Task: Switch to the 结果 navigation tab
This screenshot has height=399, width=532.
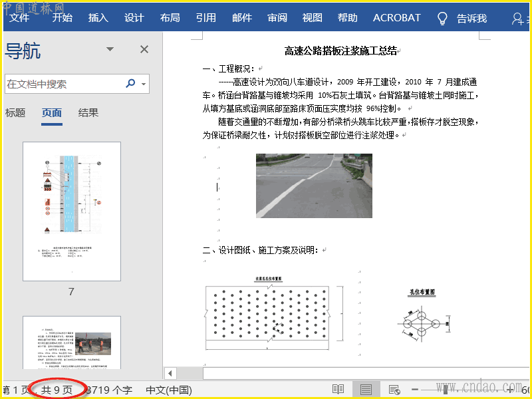Action: point(88,112)
